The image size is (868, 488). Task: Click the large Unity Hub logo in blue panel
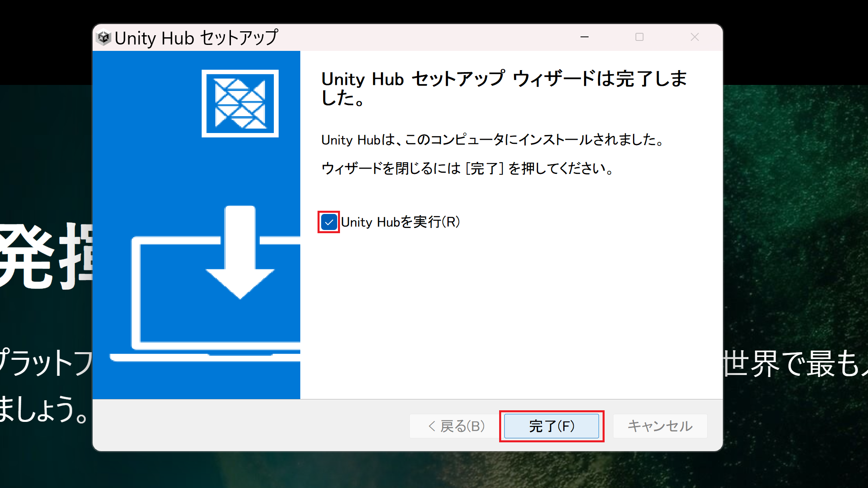click(x=240, y=103)
